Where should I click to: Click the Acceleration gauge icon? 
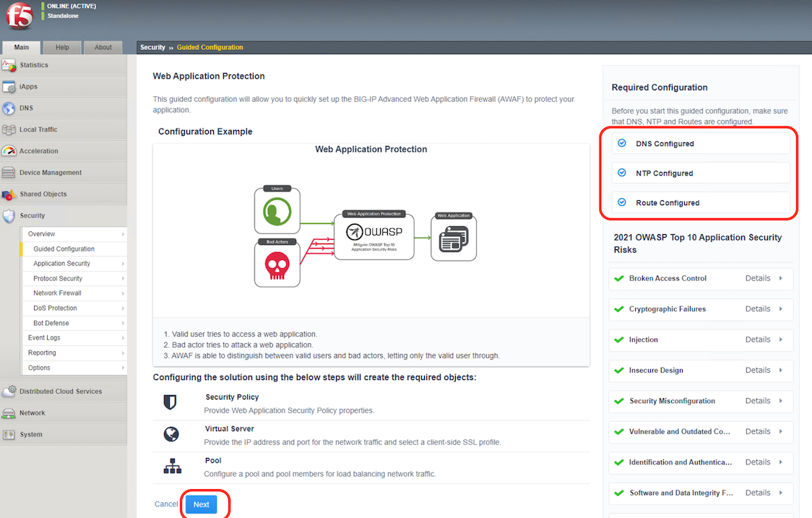coord(9,151)
